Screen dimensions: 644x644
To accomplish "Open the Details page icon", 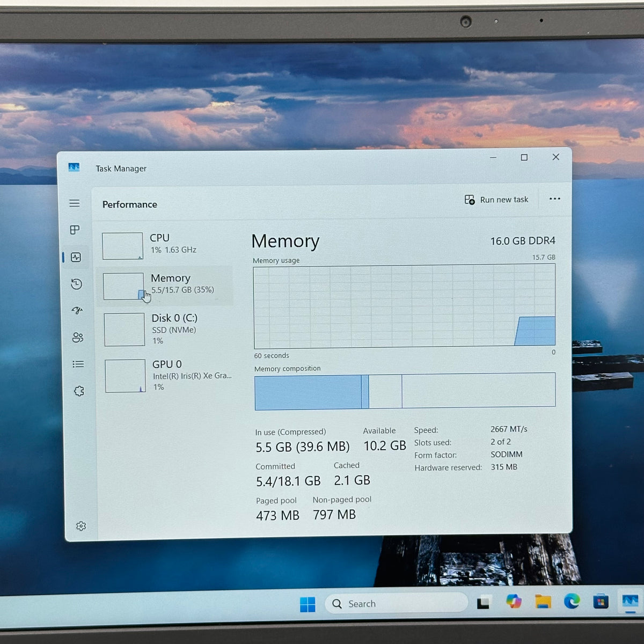I will coord(78,364).
